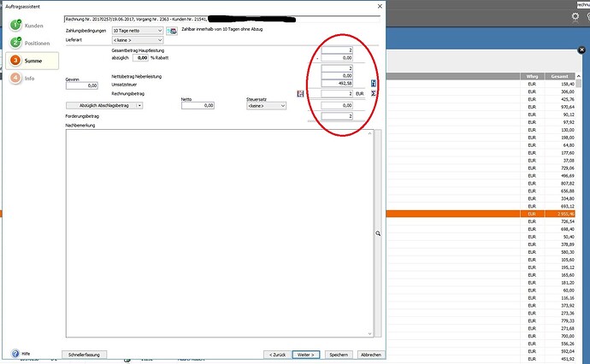The height and width of the screenshot is (364, 590).
Task: Click the Gesamtbetrag Hauptleistung amount field
Action: pos(337,50)
